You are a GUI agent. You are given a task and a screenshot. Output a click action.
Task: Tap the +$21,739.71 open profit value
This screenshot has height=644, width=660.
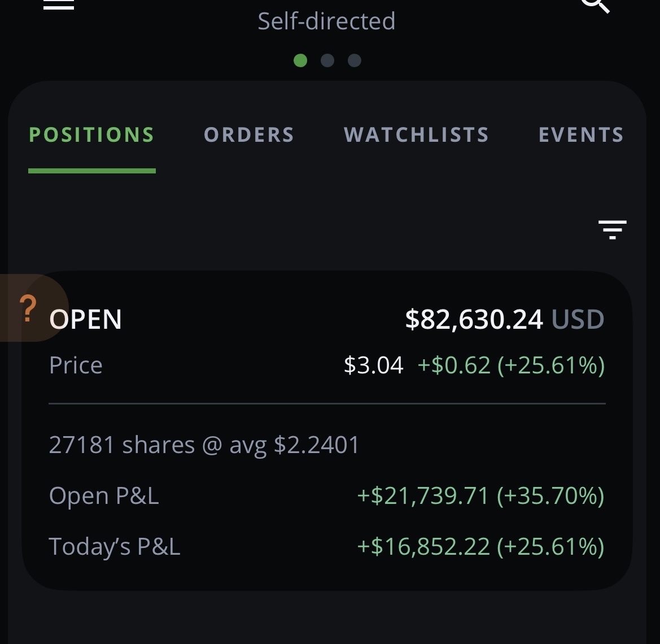point(423,495)
